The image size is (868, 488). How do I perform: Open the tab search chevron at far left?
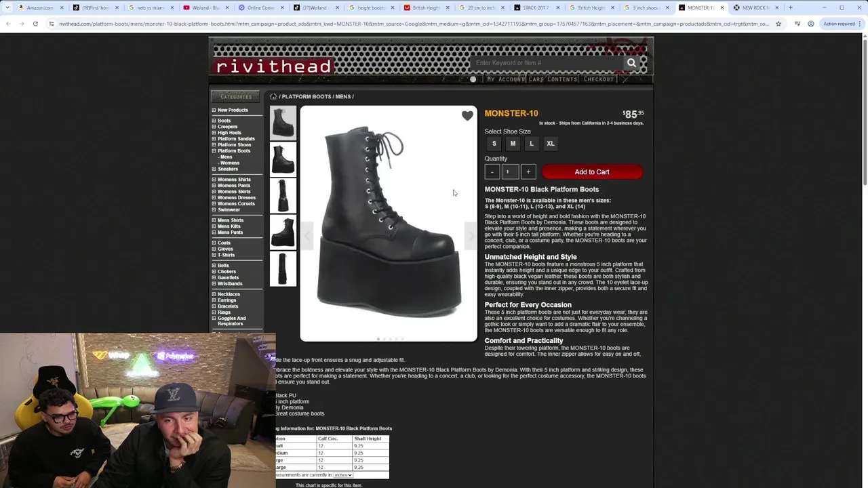click(x=7, y=7)
